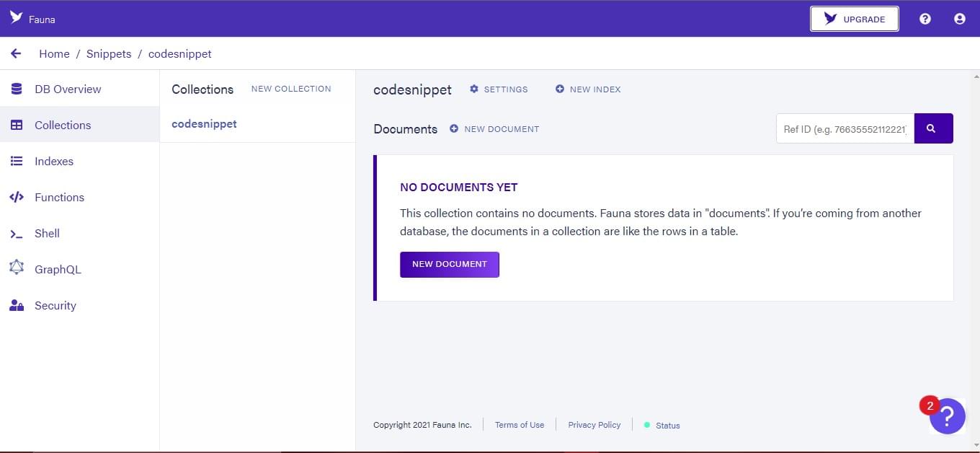Click the UPGRADE button

855,19
